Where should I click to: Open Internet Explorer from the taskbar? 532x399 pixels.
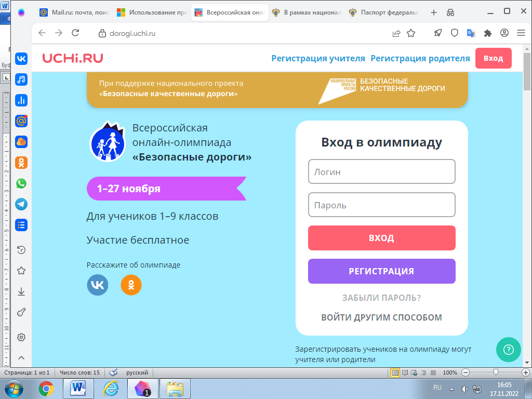pos(111,389)
